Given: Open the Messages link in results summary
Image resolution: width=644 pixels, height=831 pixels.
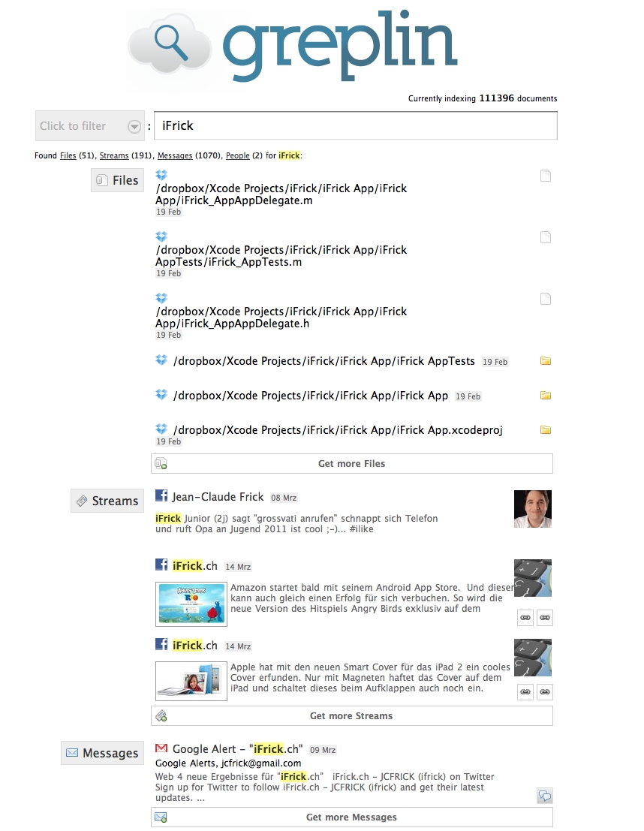Looking at the screenshot, I should 174,155.
